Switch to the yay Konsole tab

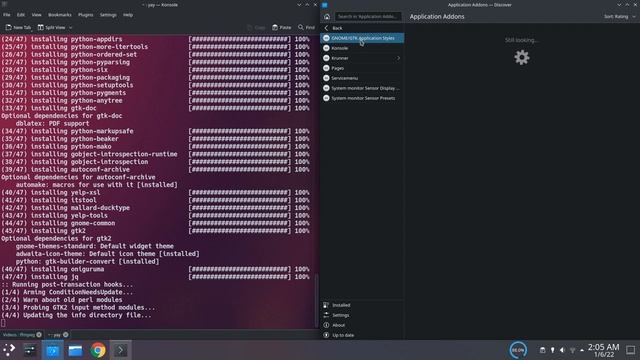click(55, 335)
